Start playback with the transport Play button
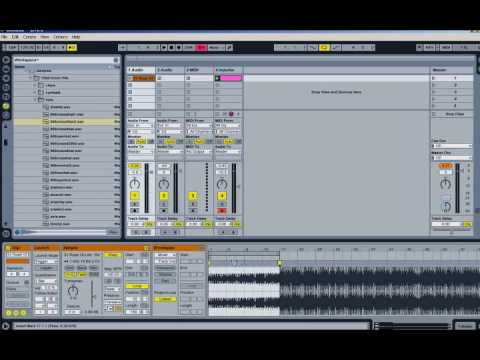 (x=164, y=48)
